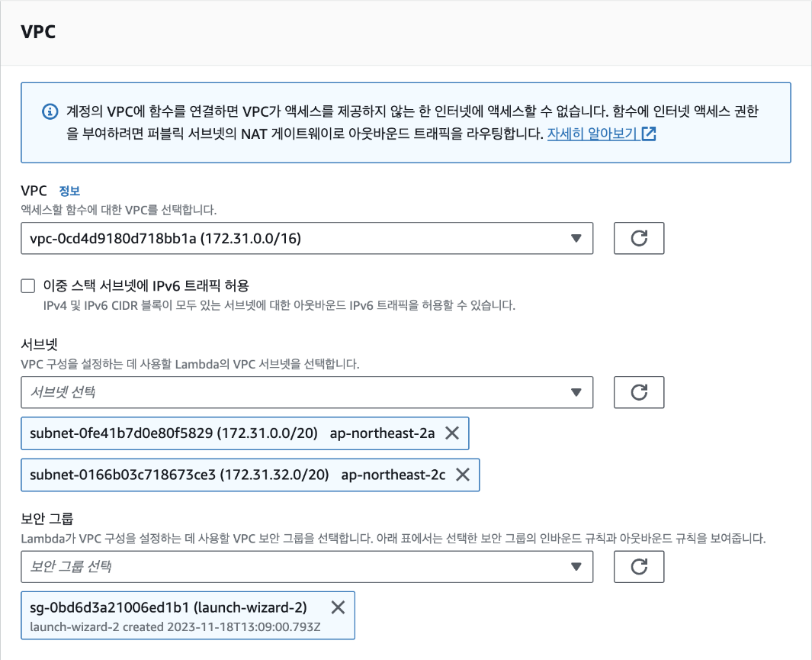Remove subnet in ap-northeast-2c
Screen dimensions: 812x660
(x=463, y=475)
